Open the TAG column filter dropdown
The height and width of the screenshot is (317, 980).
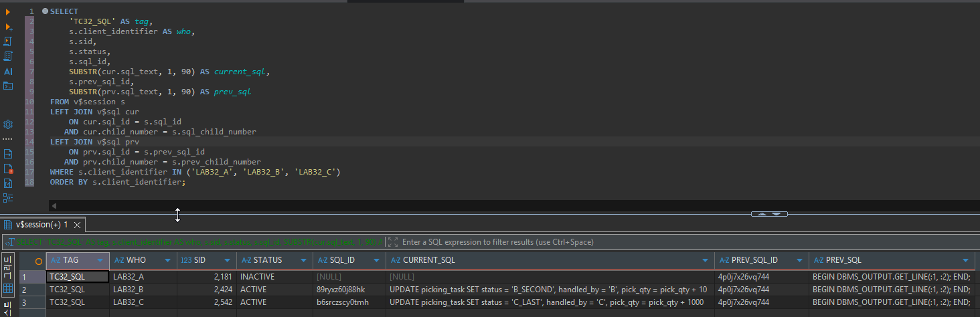pyautogui.click(x=100, y=260)
